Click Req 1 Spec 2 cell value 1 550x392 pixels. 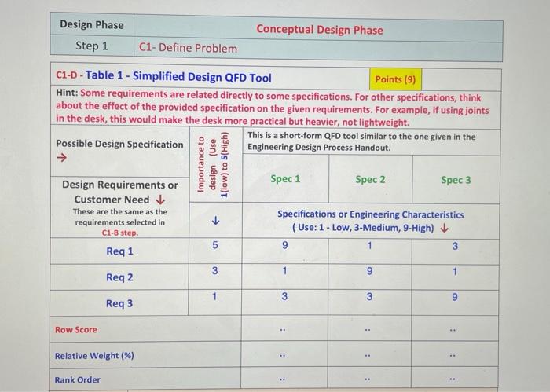pyautogui.click(x=369, y=245)
